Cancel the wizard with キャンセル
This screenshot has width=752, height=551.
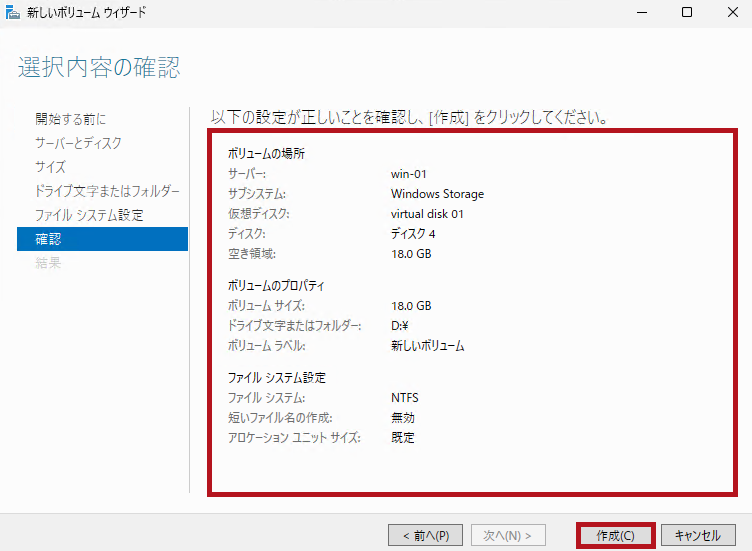698,535
